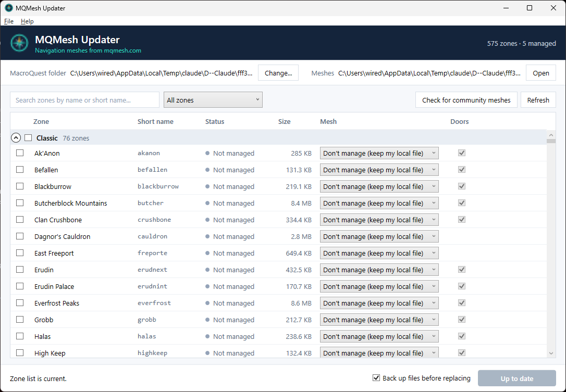The height and width of the screenshot is (392, 566).
Task: Select the East Freeport checkbox
Action: click(20, 253)
